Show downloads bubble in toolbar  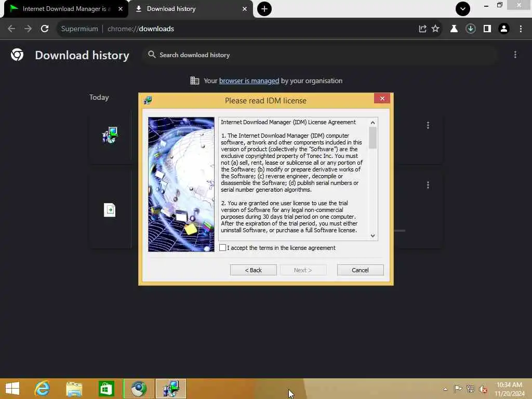click(x=471, y=29)
